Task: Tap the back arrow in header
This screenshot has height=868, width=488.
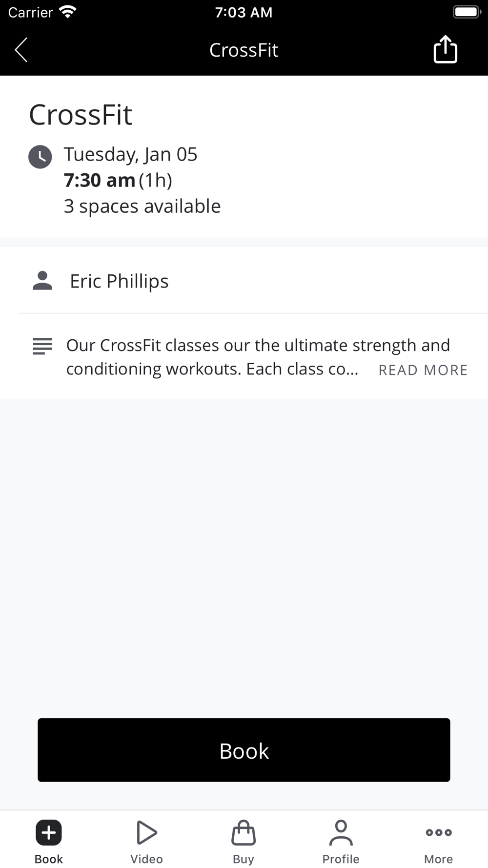Action: [21, 50]
